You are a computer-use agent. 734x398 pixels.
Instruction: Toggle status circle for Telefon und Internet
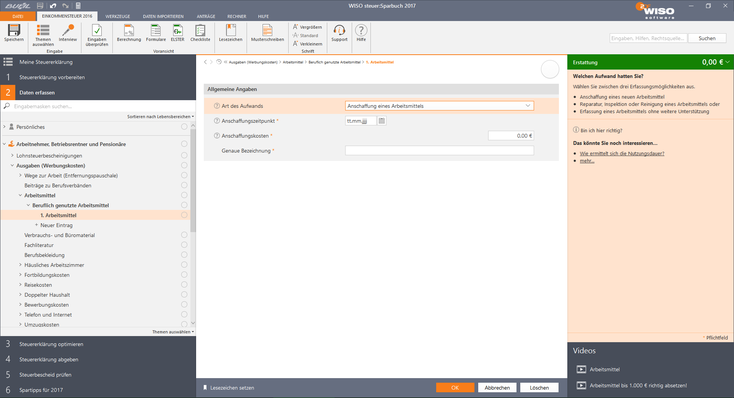click(184, 315)
